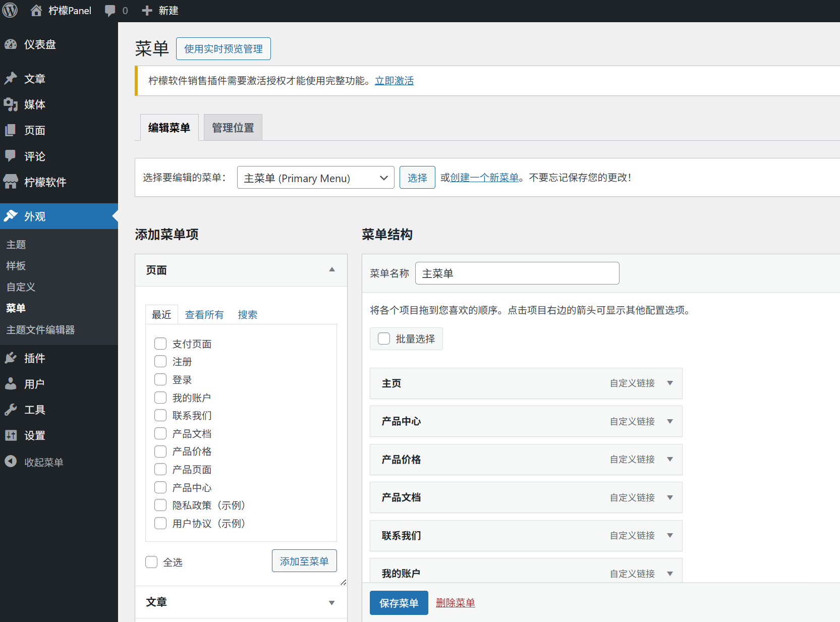Open the 仪表盘 dashboard icon
Viewport: 840px width, 622px height.
point(11,44)
